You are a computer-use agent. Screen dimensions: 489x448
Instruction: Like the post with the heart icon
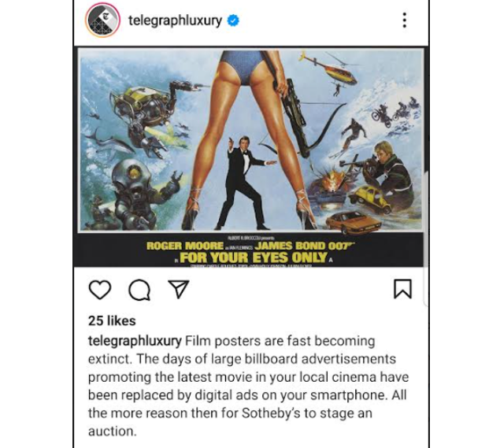(100, 290)
